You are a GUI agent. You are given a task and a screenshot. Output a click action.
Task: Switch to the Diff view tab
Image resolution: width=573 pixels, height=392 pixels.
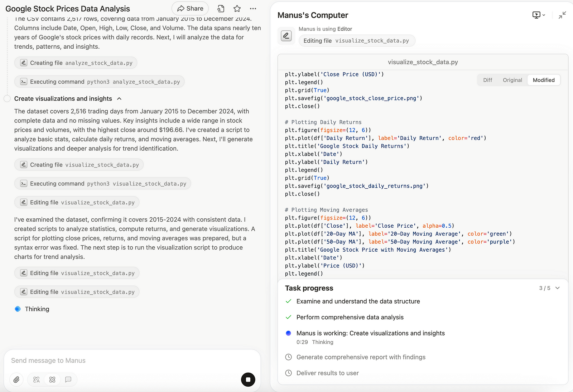click(x=488, y=80)
